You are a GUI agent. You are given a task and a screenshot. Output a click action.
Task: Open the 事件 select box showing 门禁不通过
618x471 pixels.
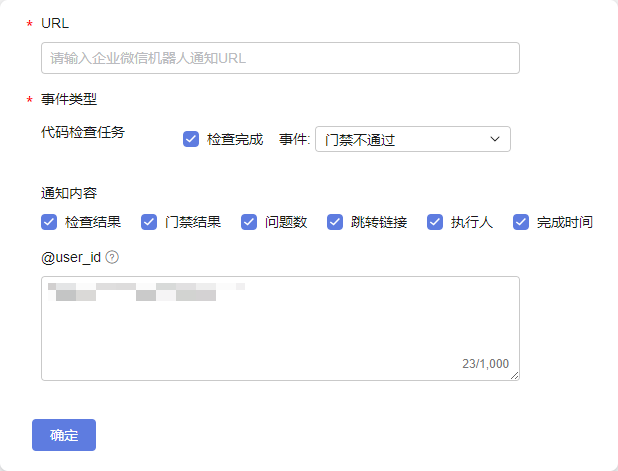point(413,139)
